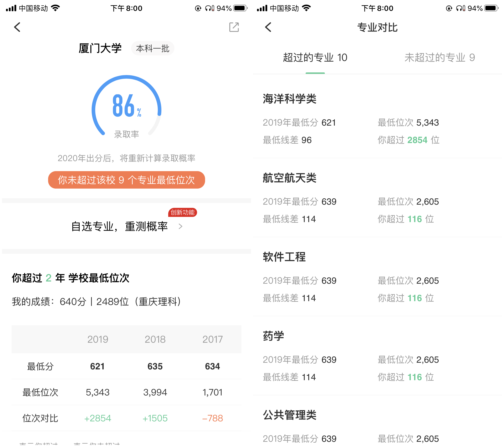
Task: Tap the 2019 column header
Action: 98,339
